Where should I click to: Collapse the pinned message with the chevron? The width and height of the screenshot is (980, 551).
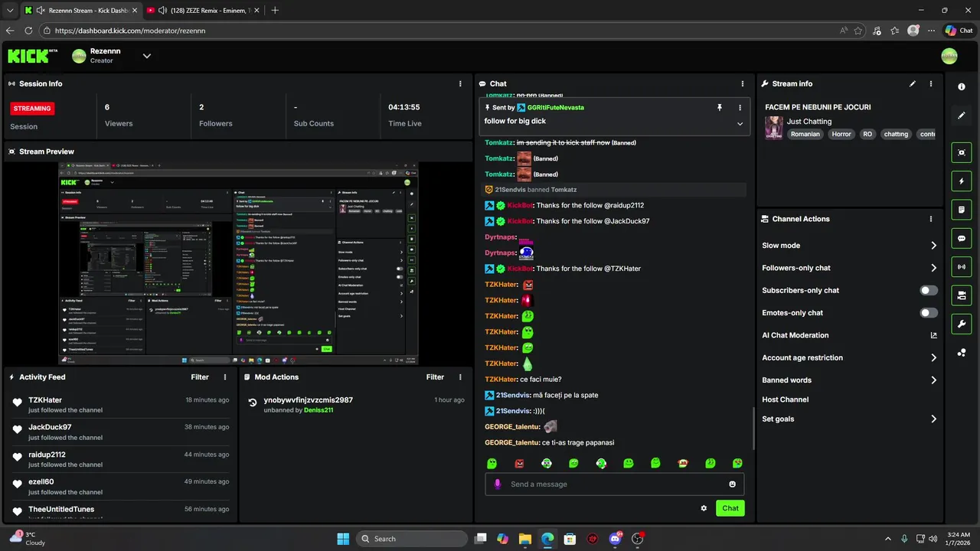coord(740,123)
